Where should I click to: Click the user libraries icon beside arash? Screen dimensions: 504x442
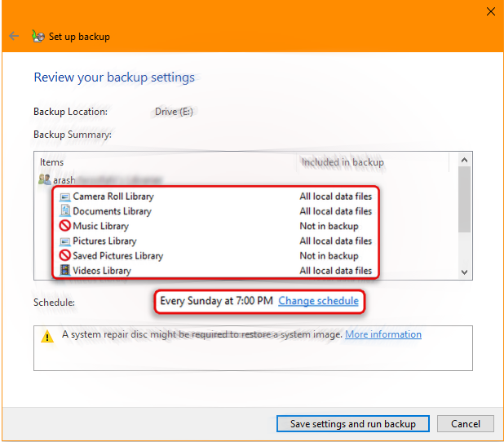tap(45, 179)
